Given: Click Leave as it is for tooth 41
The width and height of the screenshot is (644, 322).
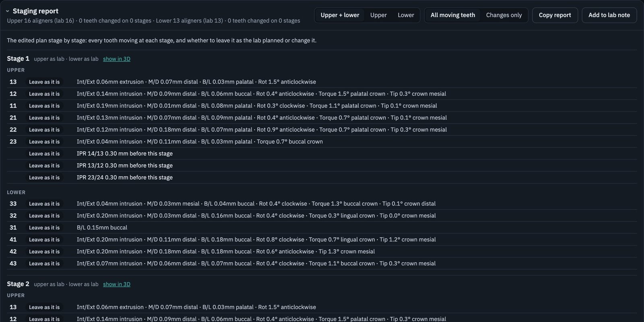Looking at the screenshot, I should coord(44,239).
